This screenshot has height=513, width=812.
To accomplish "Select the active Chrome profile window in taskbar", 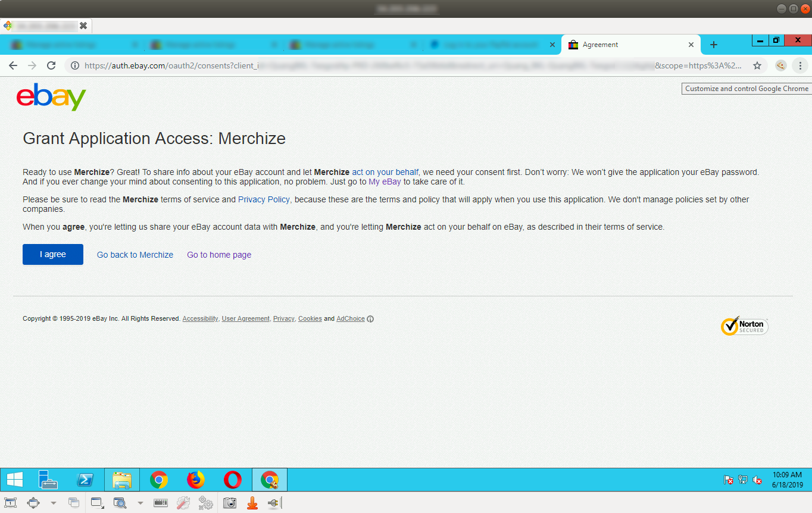I will pos(270,480).
